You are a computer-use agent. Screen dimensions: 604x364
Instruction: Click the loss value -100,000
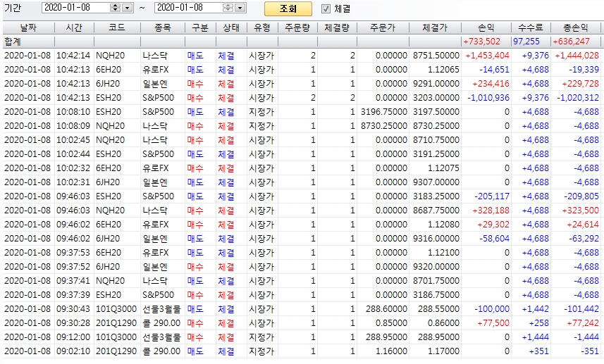point(492,309)
